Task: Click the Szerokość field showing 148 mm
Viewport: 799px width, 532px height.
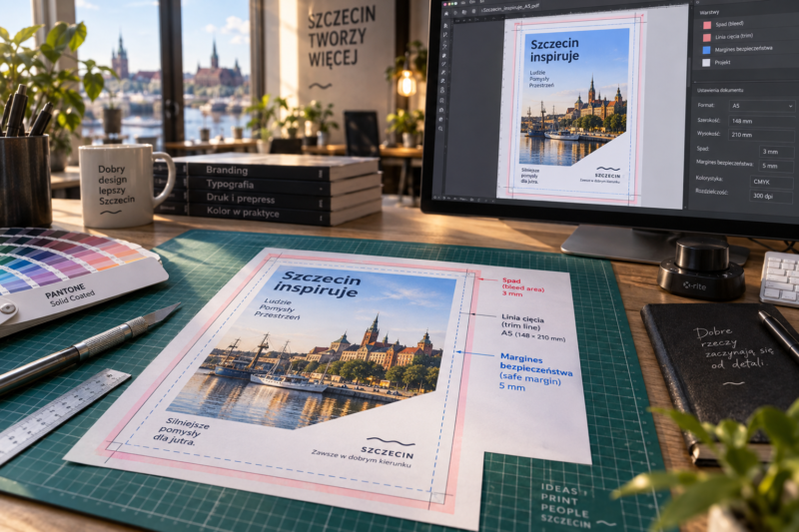Action: click(x=761, y=121)
